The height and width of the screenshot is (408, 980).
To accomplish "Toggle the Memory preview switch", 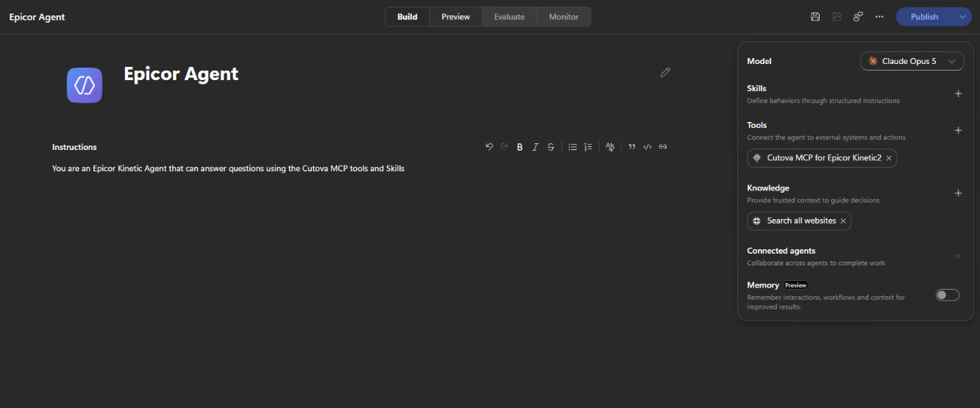I will pos(948,295).
